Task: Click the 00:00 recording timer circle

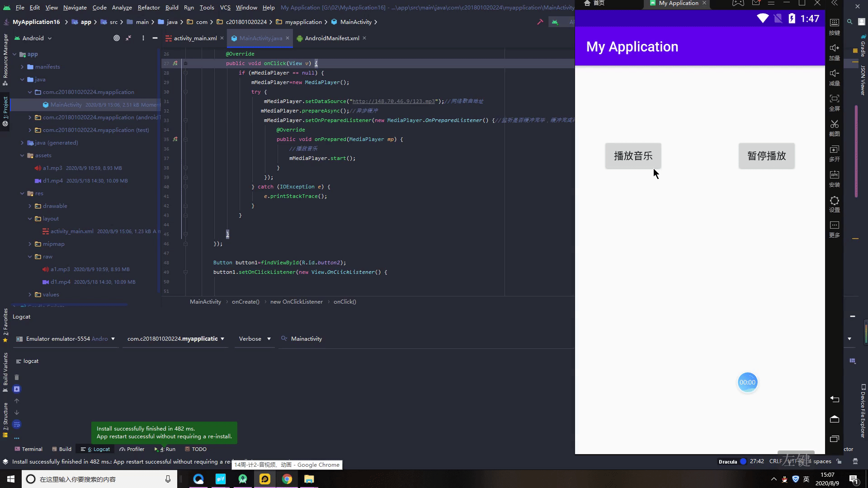Action: [x=747, y=383]
